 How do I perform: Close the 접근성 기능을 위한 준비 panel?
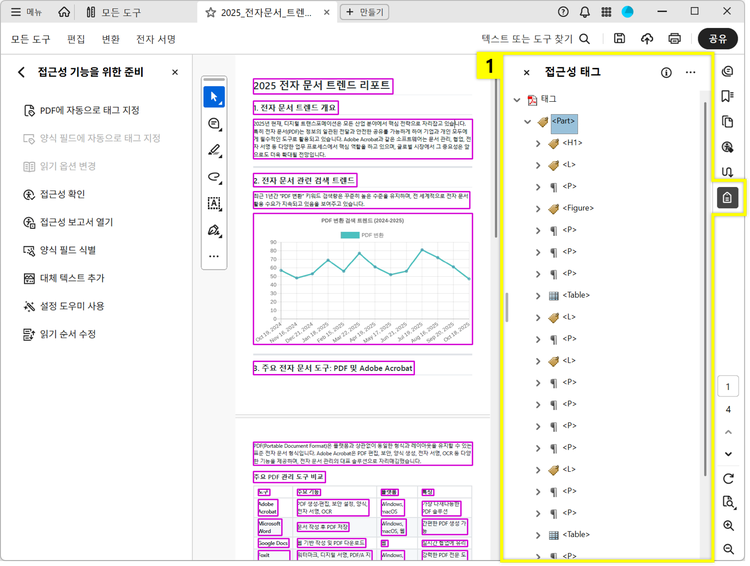[x=175, y=72]
